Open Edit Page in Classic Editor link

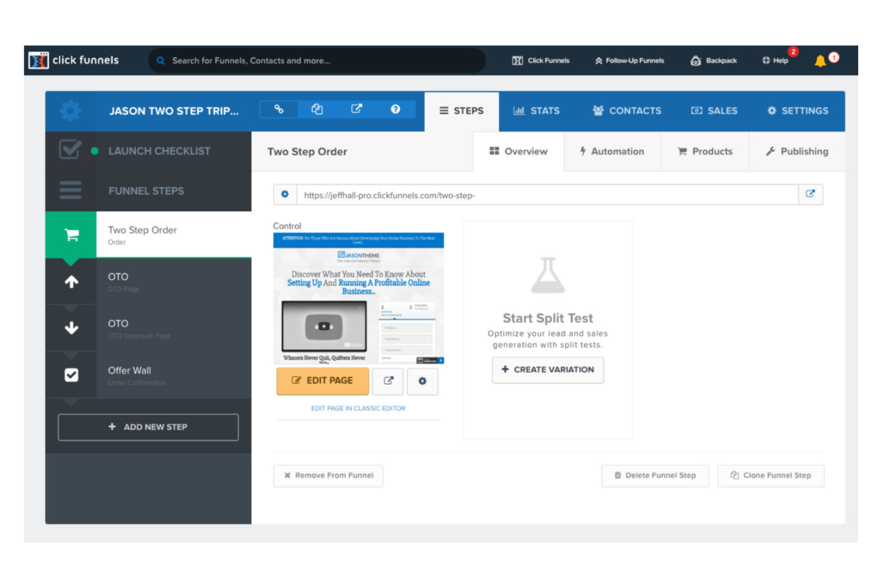(x=358, y=408)
